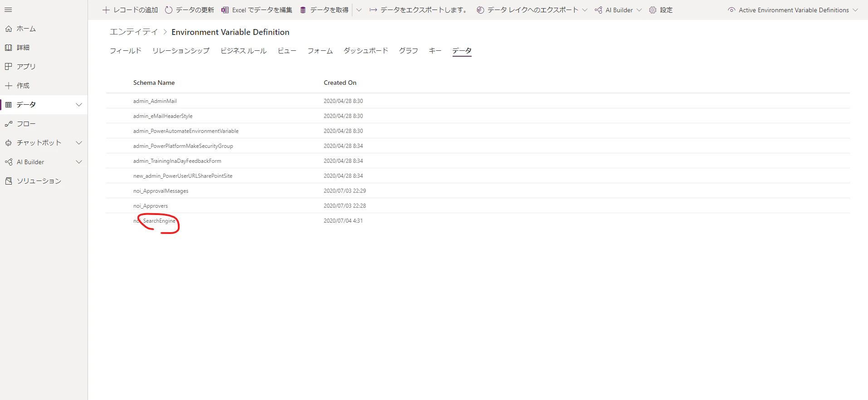Open the toolbar AI Builder dropdown arrow

coord(639,10)
